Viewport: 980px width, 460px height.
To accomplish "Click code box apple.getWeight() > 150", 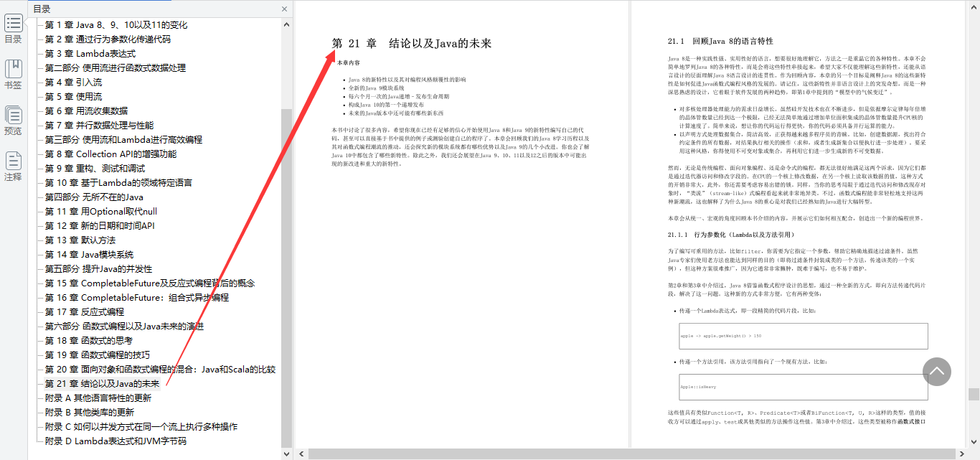I will pyautogui.click(x=803, y=336).
